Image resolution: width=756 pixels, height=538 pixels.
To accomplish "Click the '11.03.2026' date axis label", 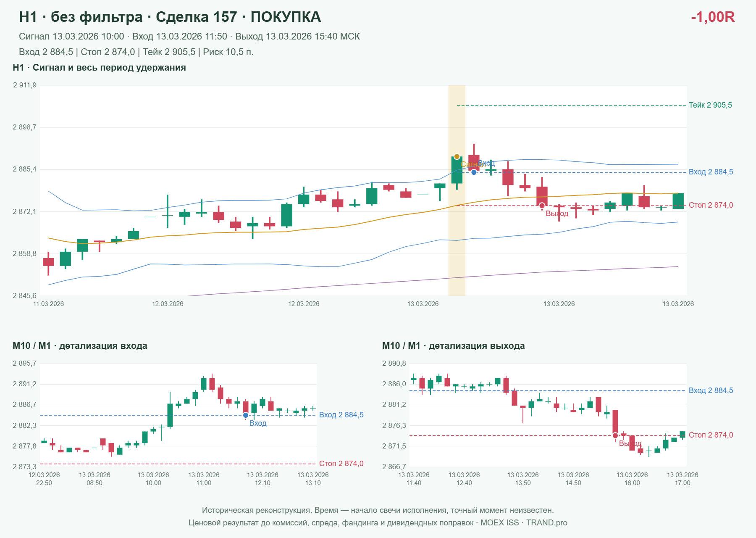I will pos(49,304).
